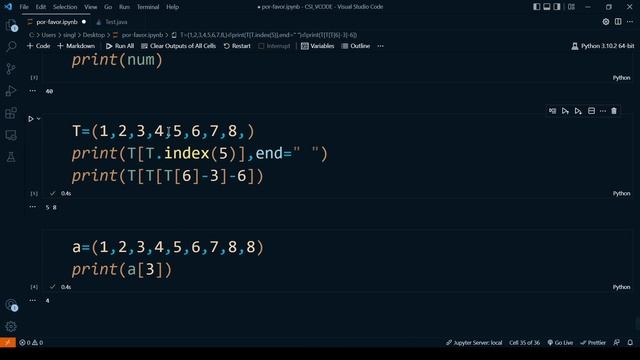Viewport: 640px width, 360px height.
Task: Open the Manage gear at bottom left
Action: pos(11,327)
